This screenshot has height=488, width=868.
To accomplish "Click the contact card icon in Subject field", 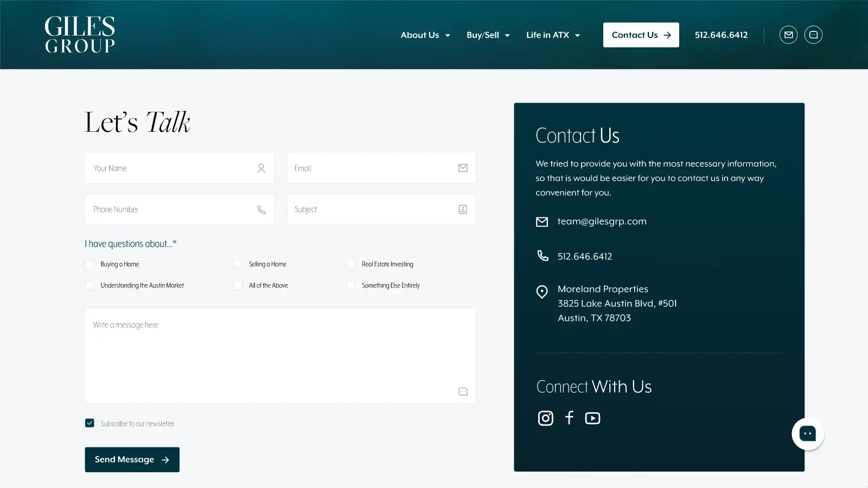I will point(463,209).
